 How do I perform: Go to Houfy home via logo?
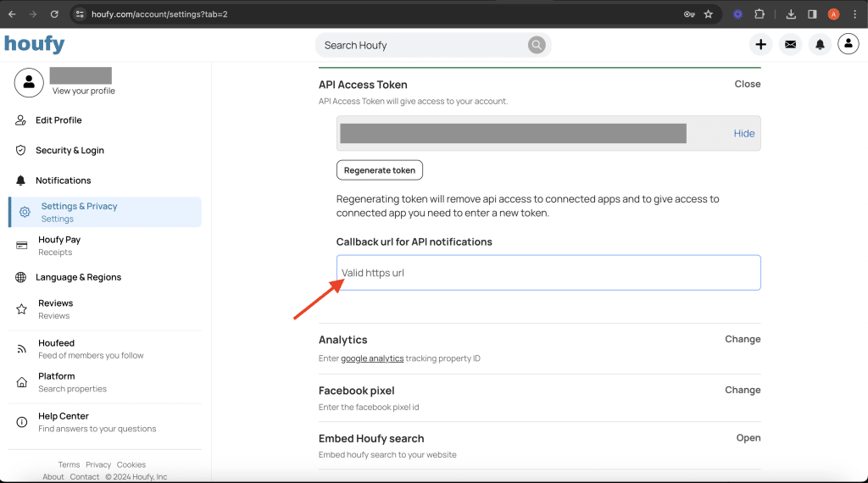coord(34,44)
